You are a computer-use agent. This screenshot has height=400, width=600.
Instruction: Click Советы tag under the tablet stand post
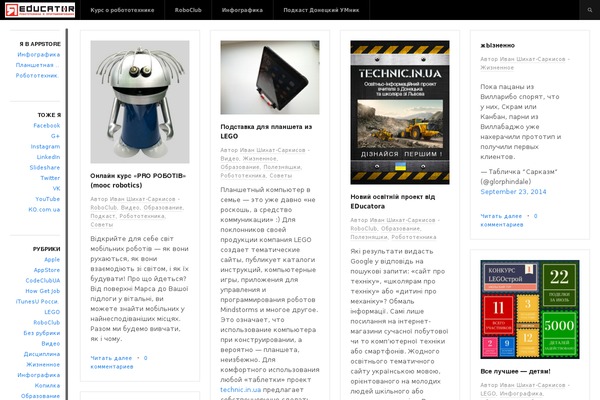pyautogui.click(x=280, y=176)
